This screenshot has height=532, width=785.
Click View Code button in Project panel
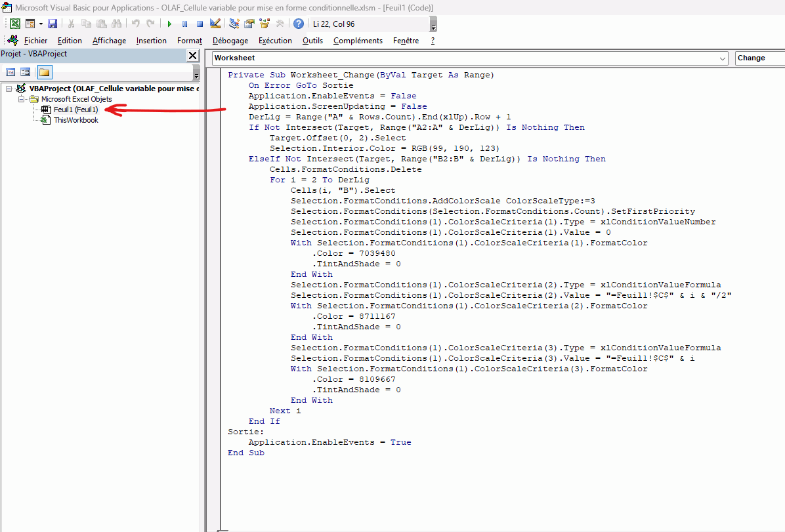click(x=11, y=72)
